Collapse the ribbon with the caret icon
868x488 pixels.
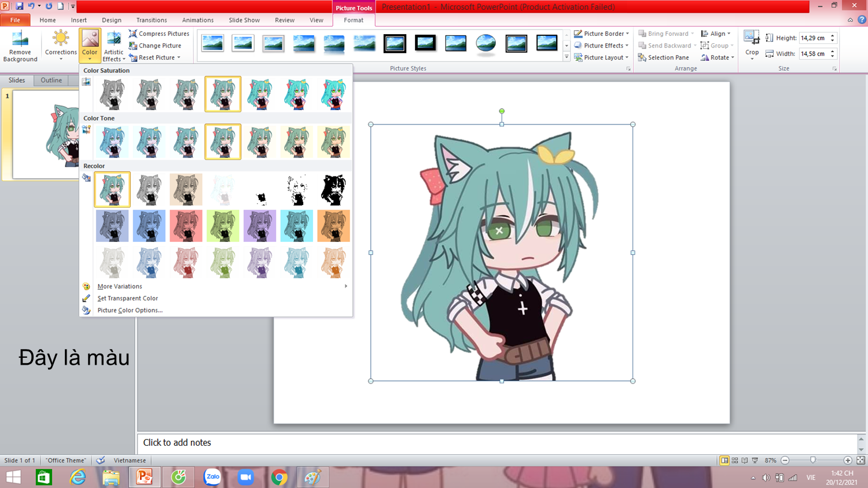click(850, 20)
